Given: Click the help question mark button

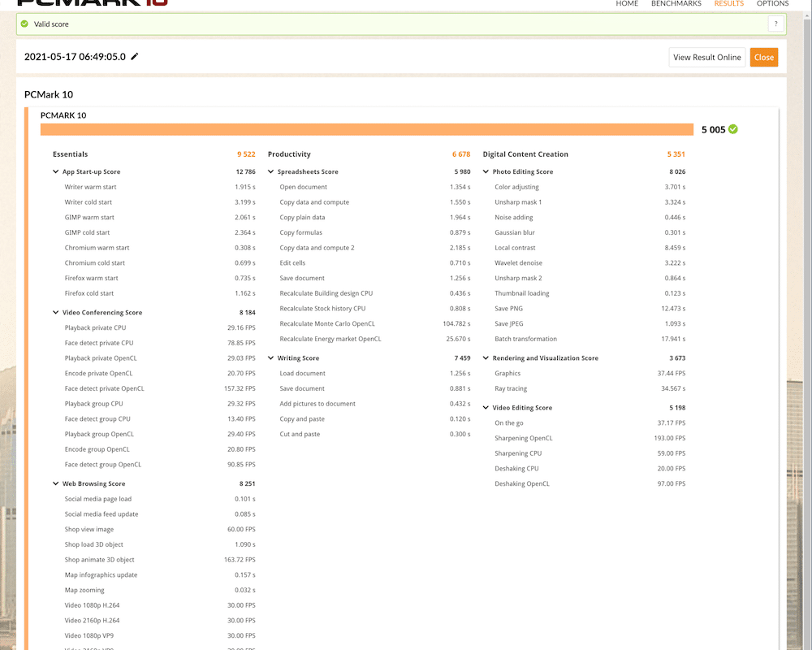Looking at the screenshot, I should [775, 24].
